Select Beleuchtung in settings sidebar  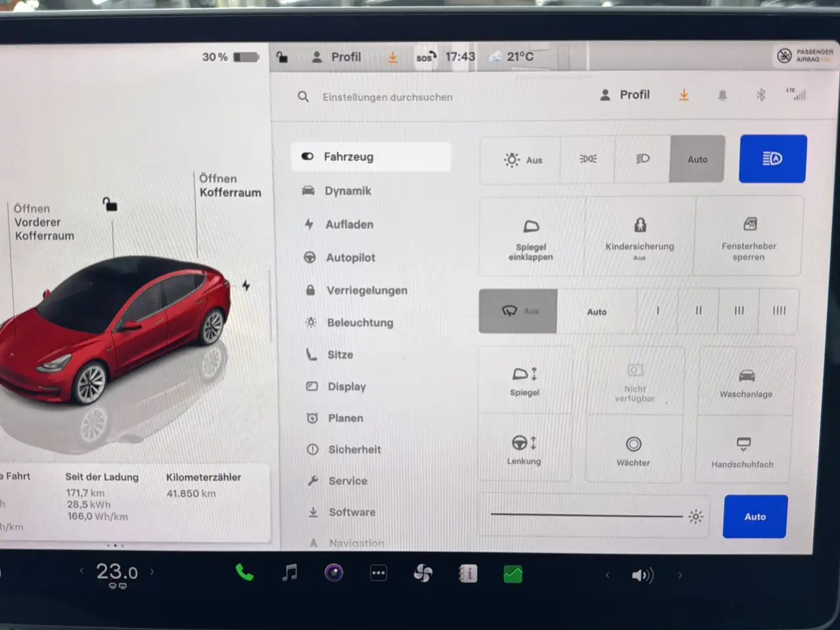coord(360,323)
